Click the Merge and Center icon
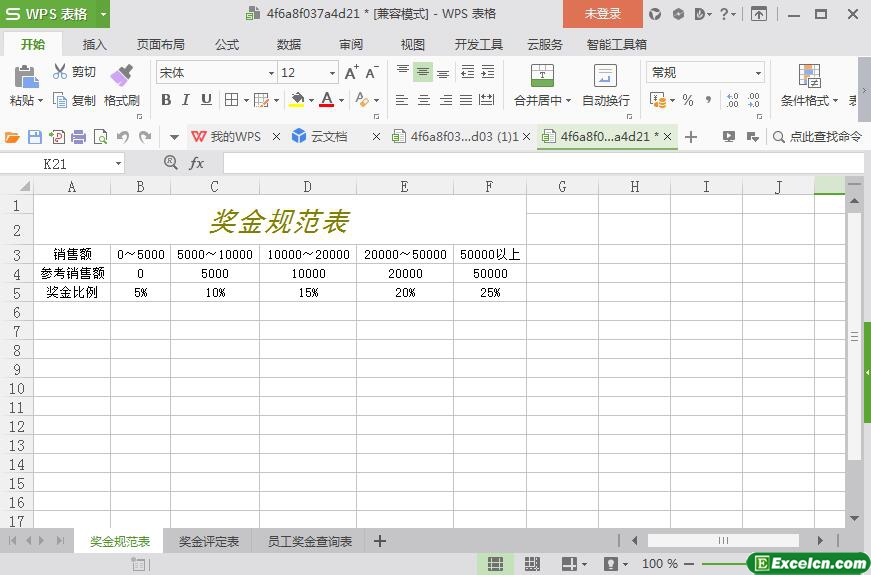This screenshot has height=575, width=871. [x=542, y=75]
